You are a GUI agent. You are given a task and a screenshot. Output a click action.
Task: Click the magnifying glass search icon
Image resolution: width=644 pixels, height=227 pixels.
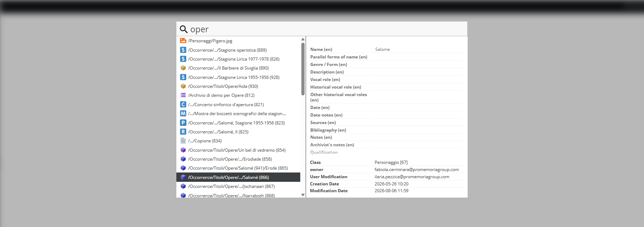184,29
